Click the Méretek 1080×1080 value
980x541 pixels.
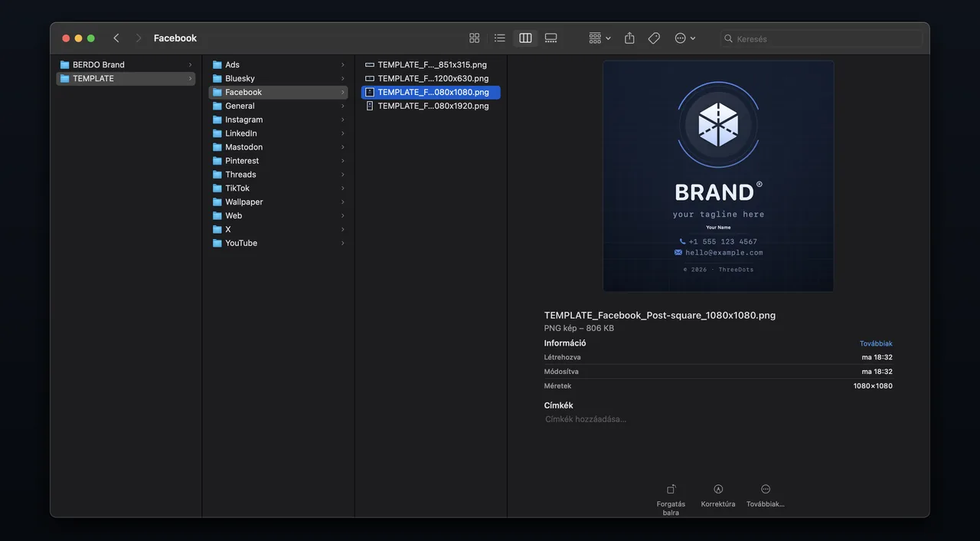[873, 386]
